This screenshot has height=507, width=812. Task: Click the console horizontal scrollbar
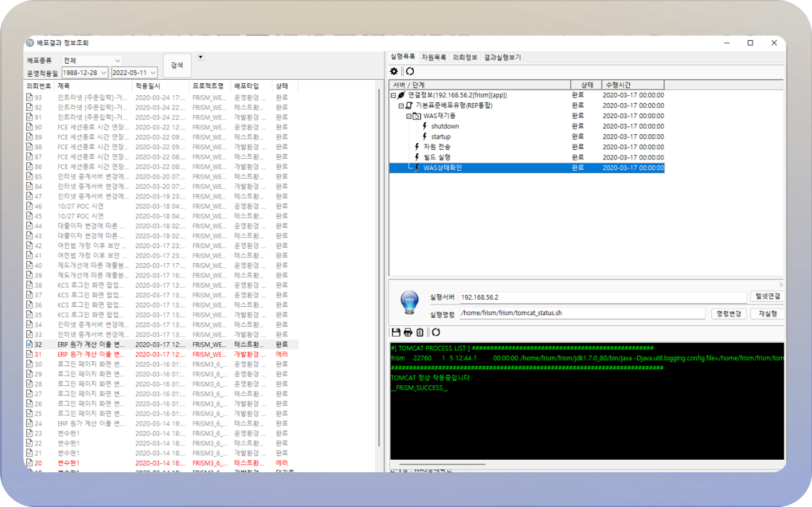click(x=442, y=464)
